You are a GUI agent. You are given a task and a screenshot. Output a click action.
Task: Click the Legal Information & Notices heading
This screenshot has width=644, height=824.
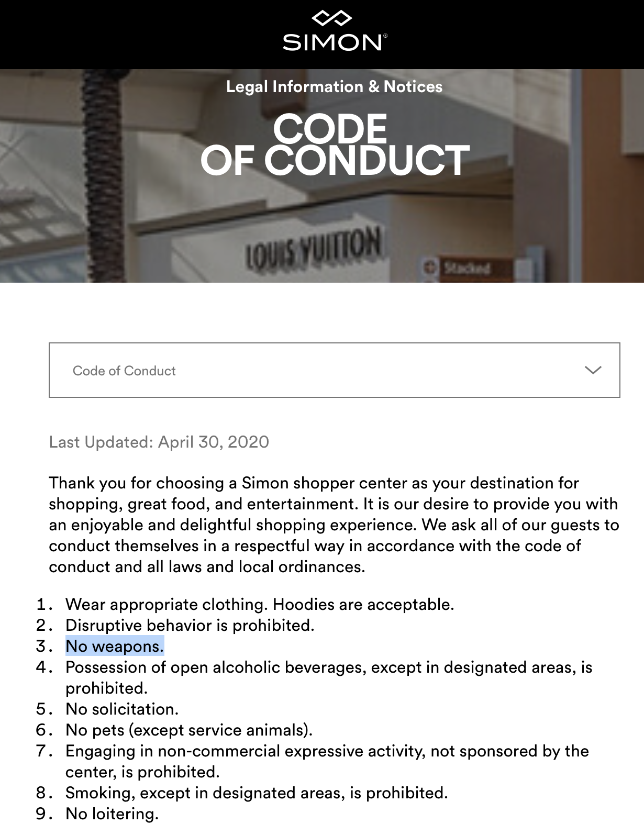334,86
